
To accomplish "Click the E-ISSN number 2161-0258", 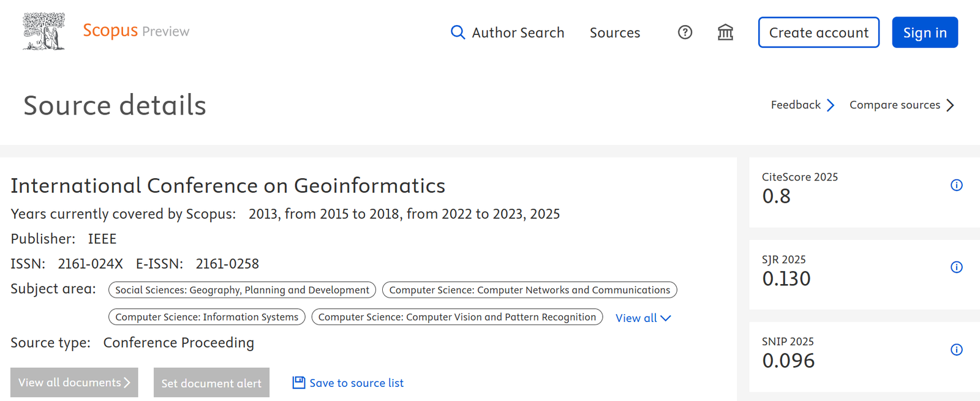I will 227,264.
